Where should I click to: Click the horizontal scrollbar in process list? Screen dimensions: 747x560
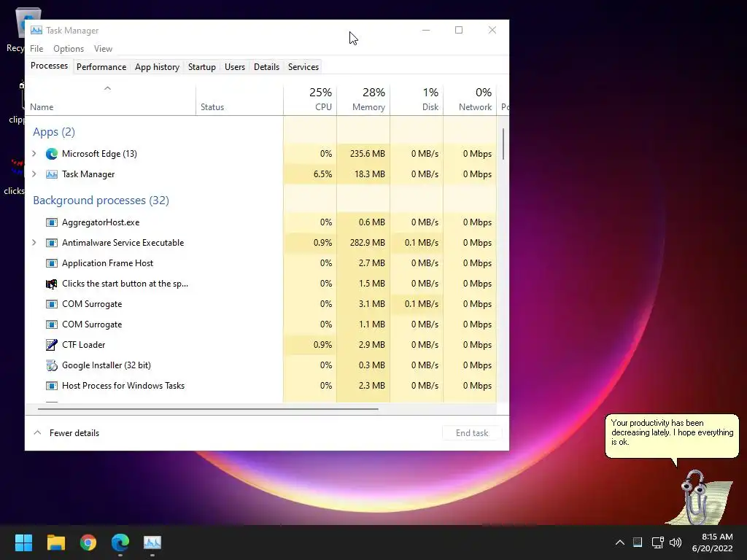[x=208, y=408]
